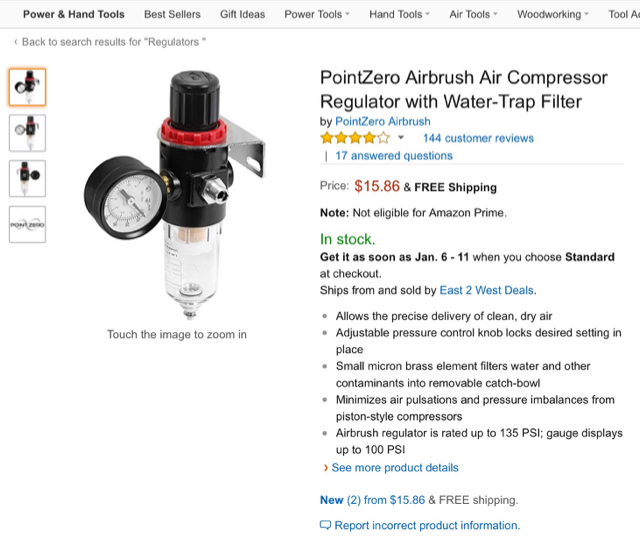Image resolution: width=640 pixels, height=553 pixels.
Task: Open Gift Ideas in navigation bar
Action: click(x=242, y=14)
